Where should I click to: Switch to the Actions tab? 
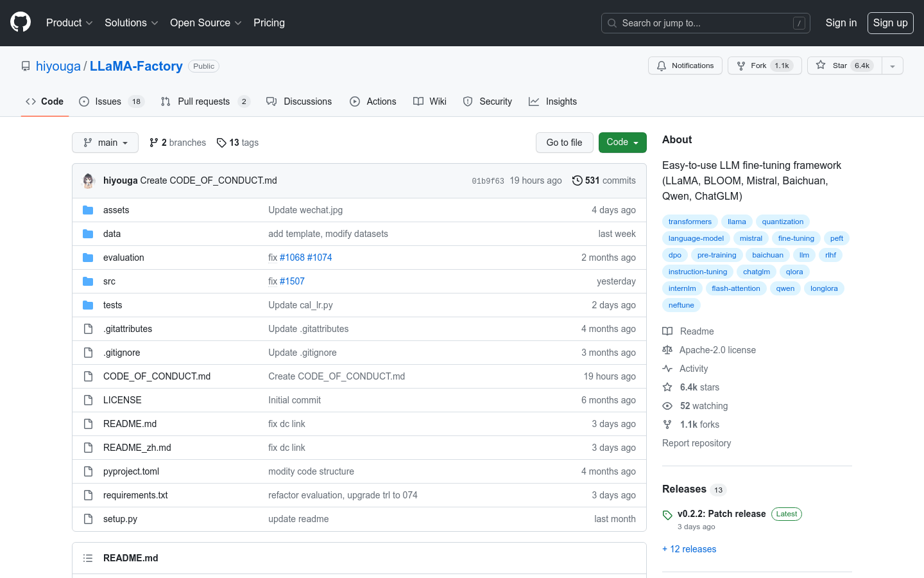[373, 101]
